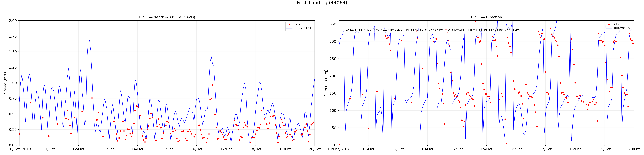Viewport: 644px width, 155px height.
Task: Click "RUN201I_SE" label in the speed plot legend
Action: pyautogui.click(x=303, y=28)
